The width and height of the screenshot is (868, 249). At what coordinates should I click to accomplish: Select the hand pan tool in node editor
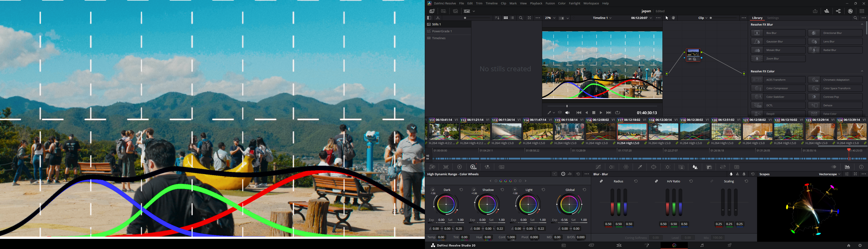tap(673, 18)
